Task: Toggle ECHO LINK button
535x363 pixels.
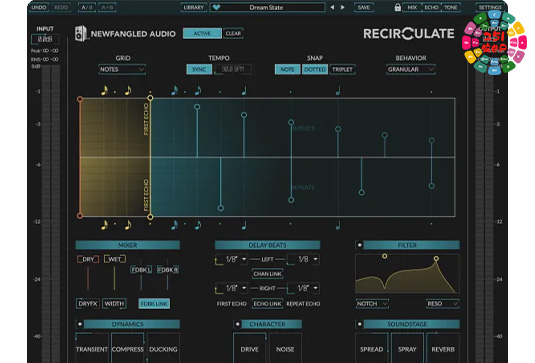Action: pyautogui.click(x=268, y=304)
